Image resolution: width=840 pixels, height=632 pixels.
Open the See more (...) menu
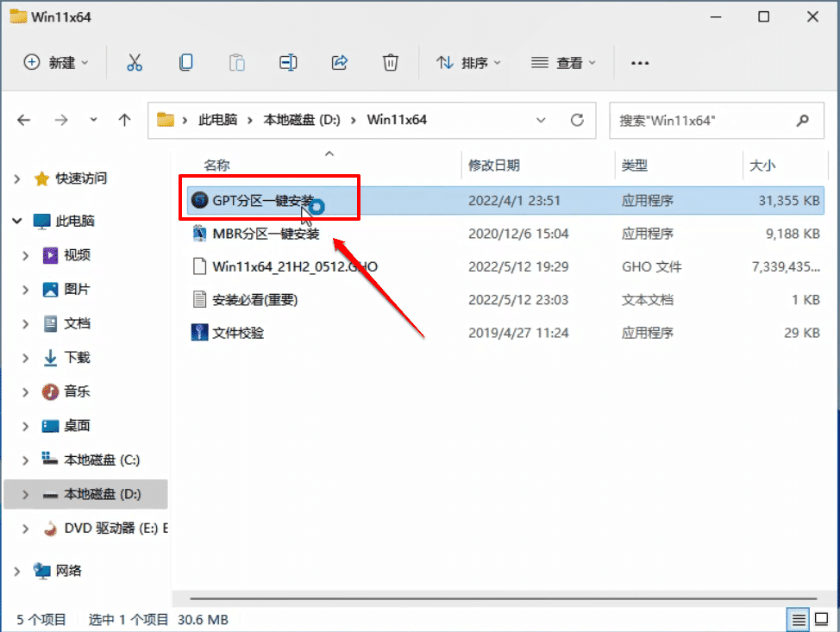(x=639, y=62)
